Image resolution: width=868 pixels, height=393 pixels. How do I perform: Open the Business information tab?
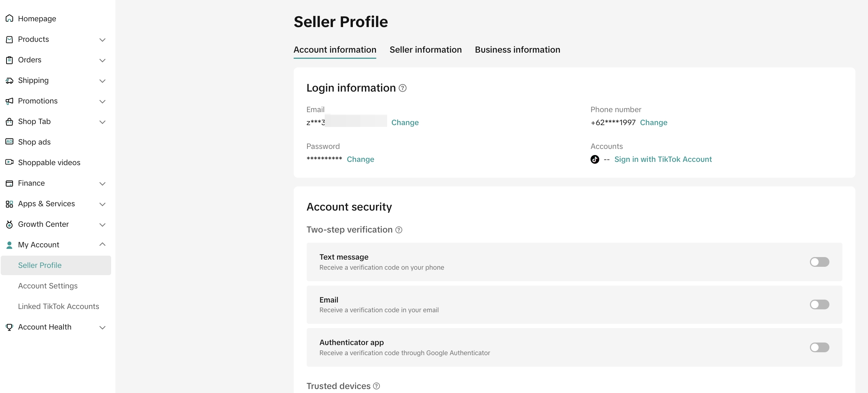517,50
